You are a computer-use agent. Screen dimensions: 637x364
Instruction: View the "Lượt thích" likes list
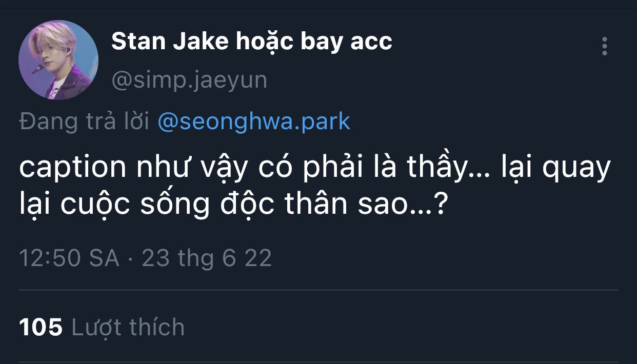128,327
